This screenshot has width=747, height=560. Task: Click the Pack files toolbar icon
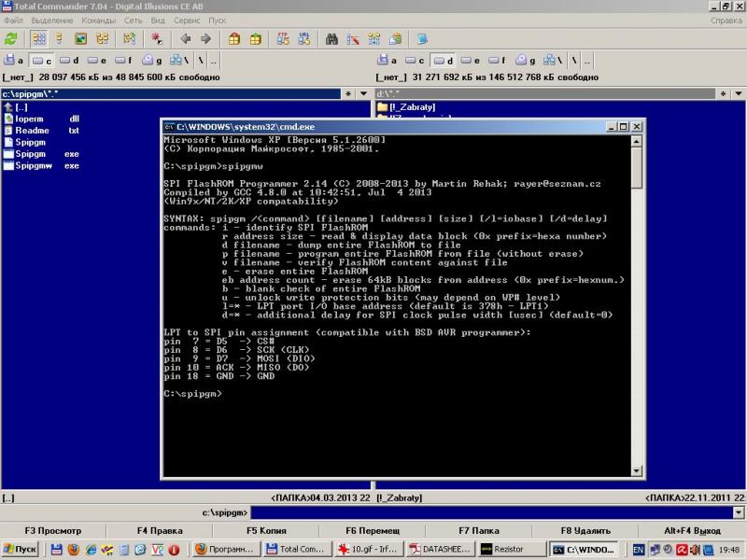[234, 38]
